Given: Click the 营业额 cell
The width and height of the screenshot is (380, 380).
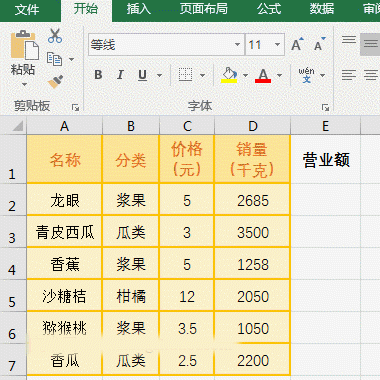Looking at the screenshot, I should tap(326, 159).
